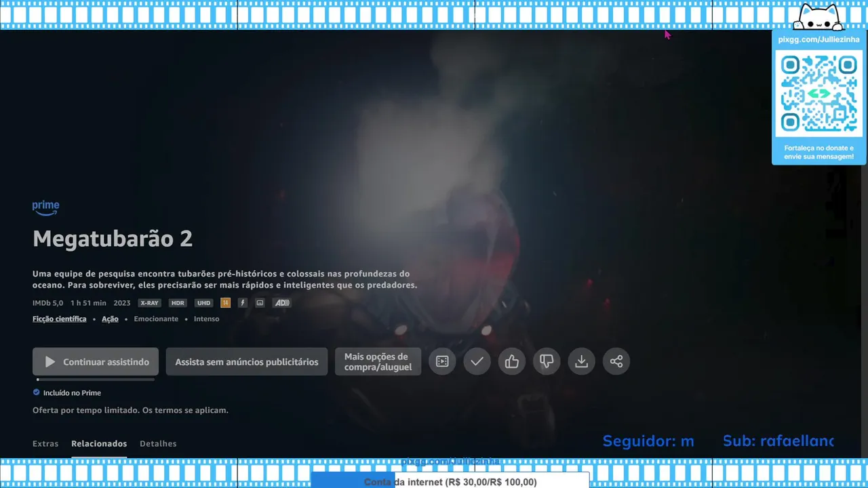This screenshot has width=868, height=488.
Task: Click Oferta por tempo limitado terms text
Action: pos(130,410)
